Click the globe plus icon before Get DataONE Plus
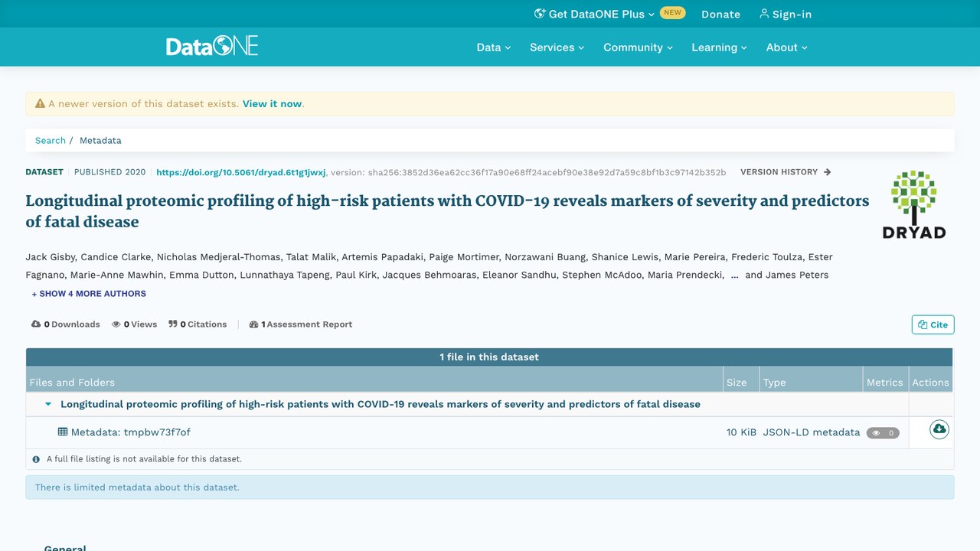Viewport: 980px width, 551px height. [540, 14]
